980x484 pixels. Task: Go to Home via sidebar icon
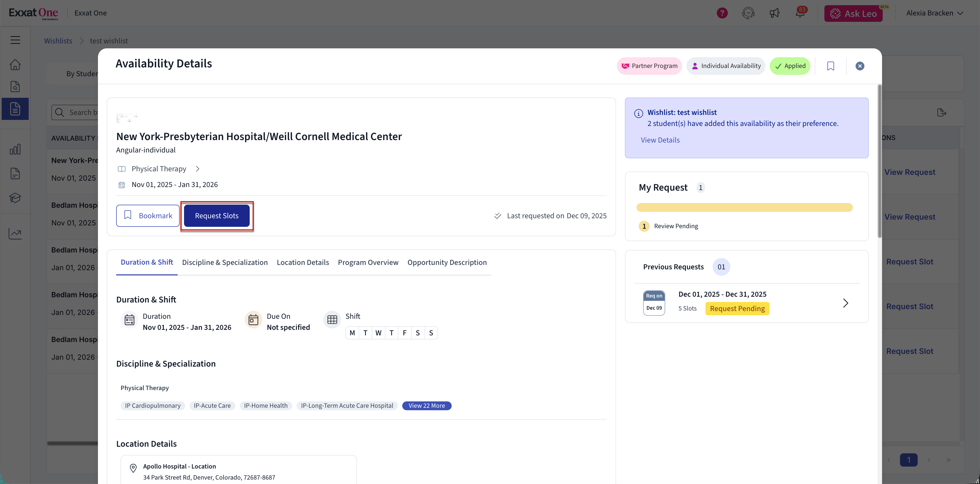coord(15,64)
